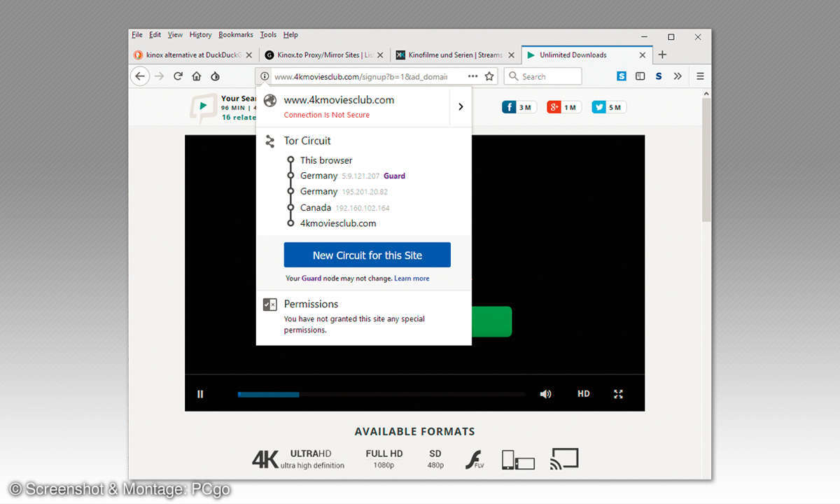
Task: Click the Twitter share icon
Action: click(x=599, y=107)
